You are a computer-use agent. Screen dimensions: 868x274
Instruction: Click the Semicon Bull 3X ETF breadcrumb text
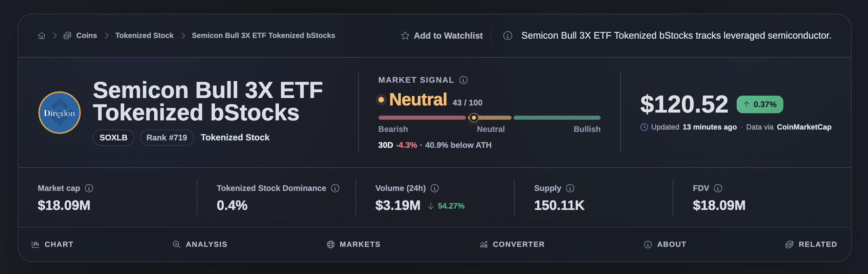pos(263,36)
